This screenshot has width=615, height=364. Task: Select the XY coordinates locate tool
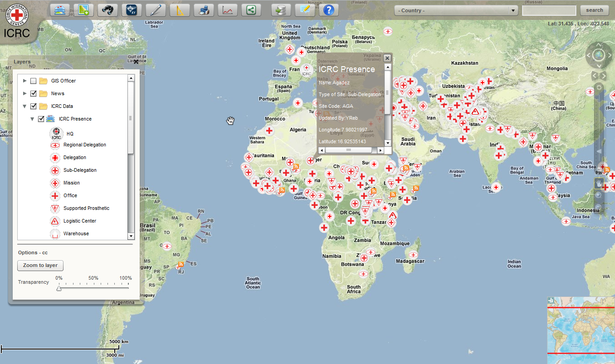pyautogui.click(x=132, y=10)
